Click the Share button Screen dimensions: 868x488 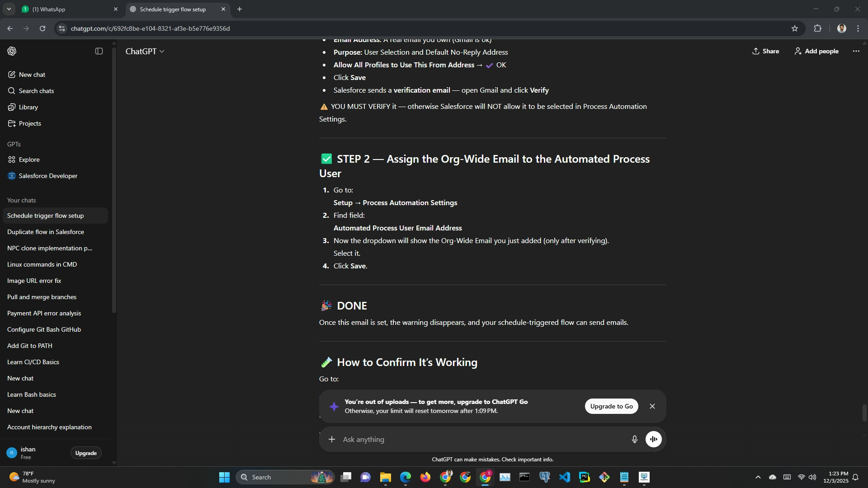765,51
